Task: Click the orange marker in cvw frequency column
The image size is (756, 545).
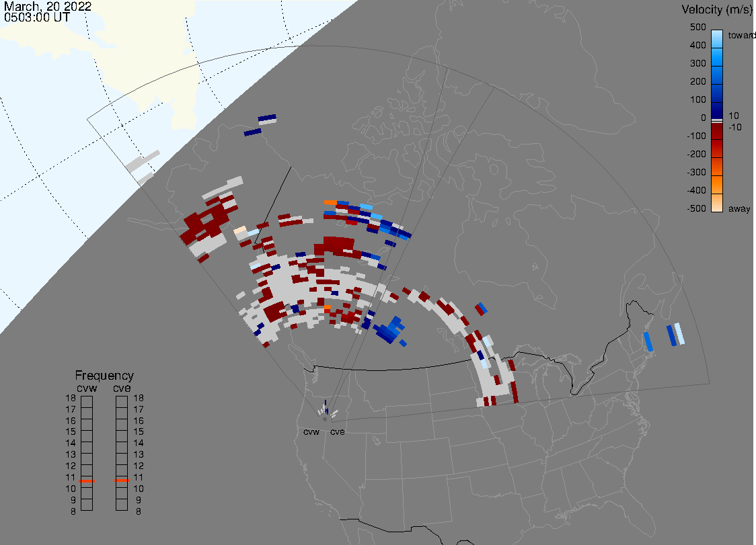Action: click(x=87, y=481)
